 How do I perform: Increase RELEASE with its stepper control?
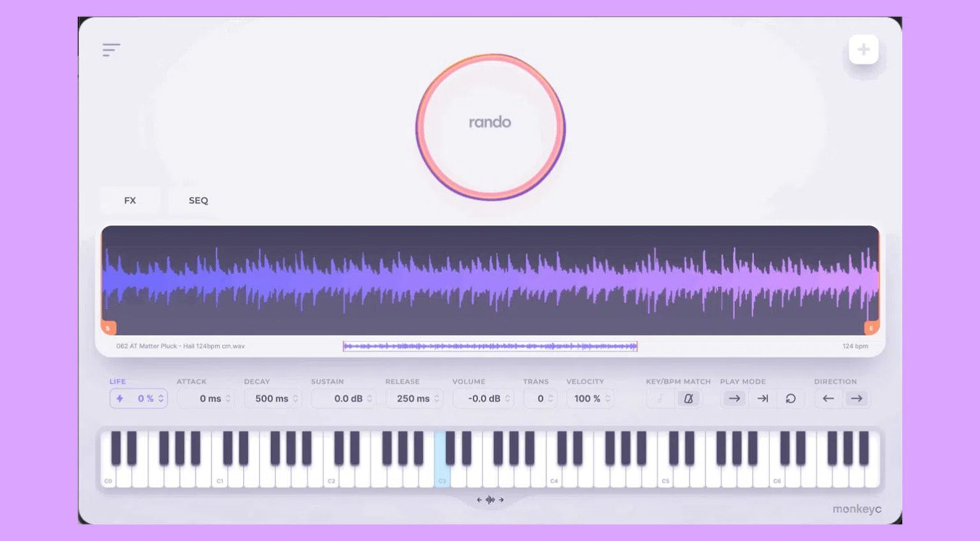pos(436,398)
